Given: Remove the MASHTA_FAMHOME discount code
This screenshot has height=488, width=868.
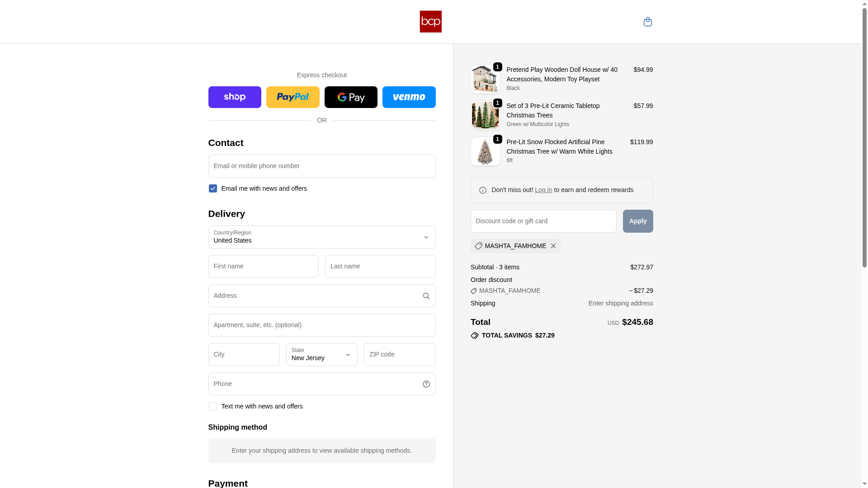Looking at the screenshot, I should coord(553,246).
